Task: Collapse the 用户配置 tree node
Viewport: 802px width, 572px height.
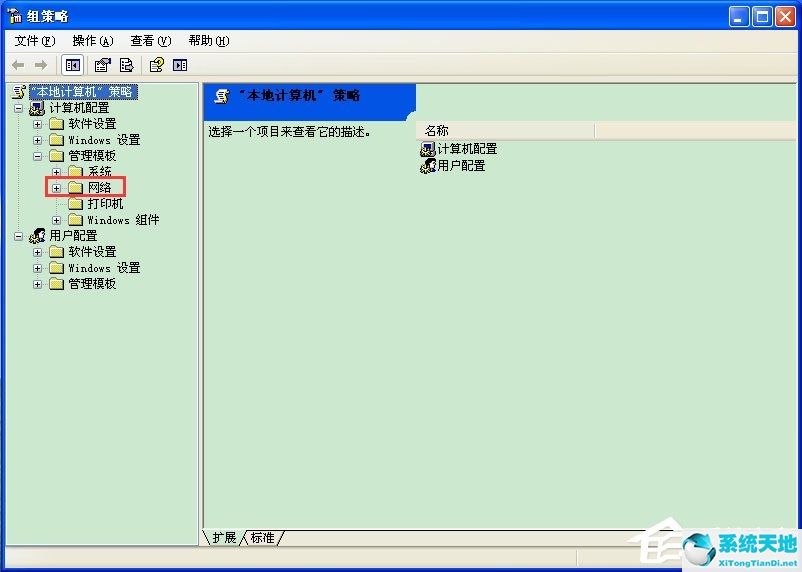Action: point(18,236)
